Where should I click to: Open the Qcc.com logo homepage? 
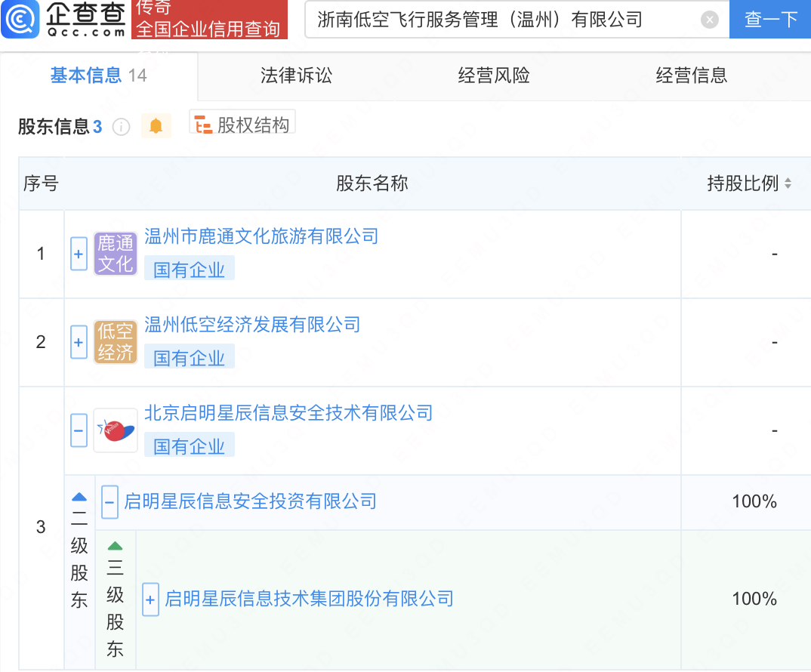63,19
